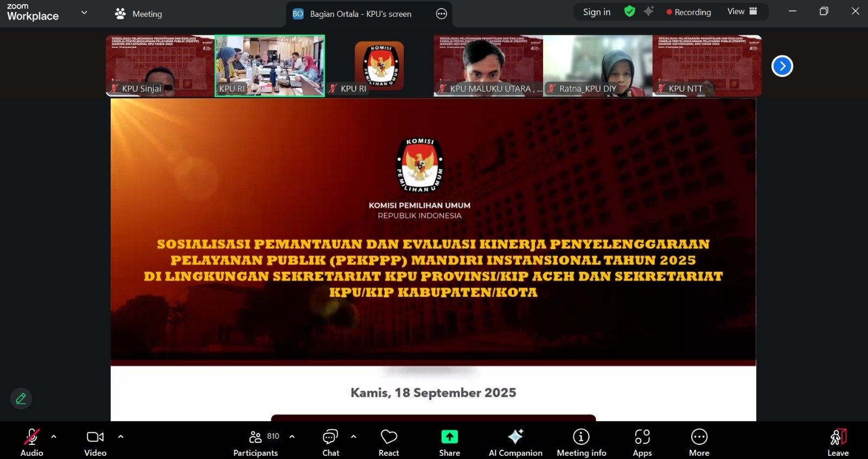Open the More options menu
The image size is (868, 459).
(x=699, y=443)
